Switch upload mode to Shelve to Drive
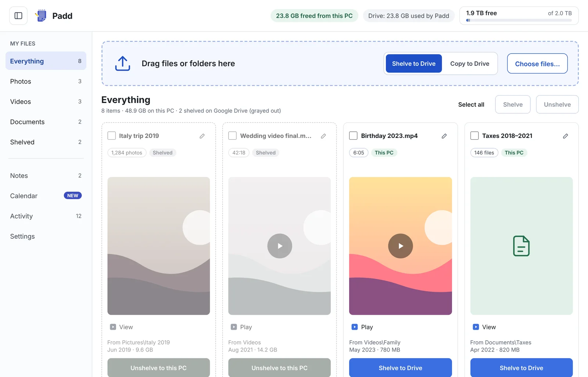588x377 pixels. [x=414, y=64]
